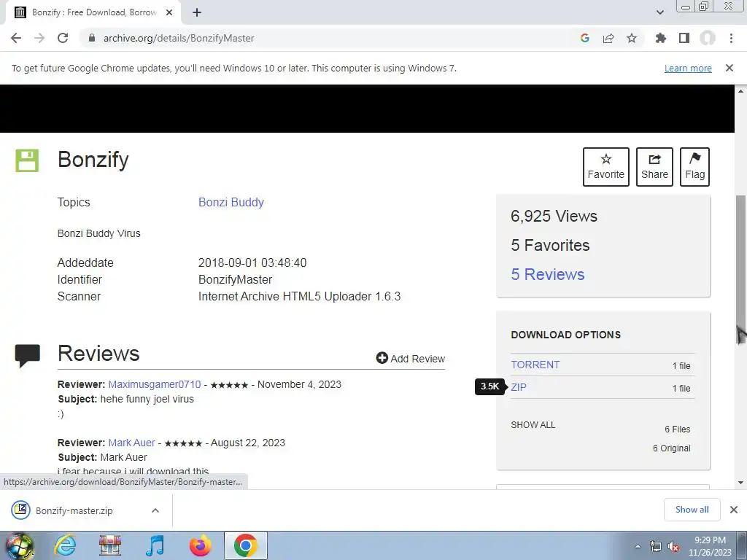Viewport: 747px width, 560px height.
Task: Download the TORRENT option
Action: (535, 365)
